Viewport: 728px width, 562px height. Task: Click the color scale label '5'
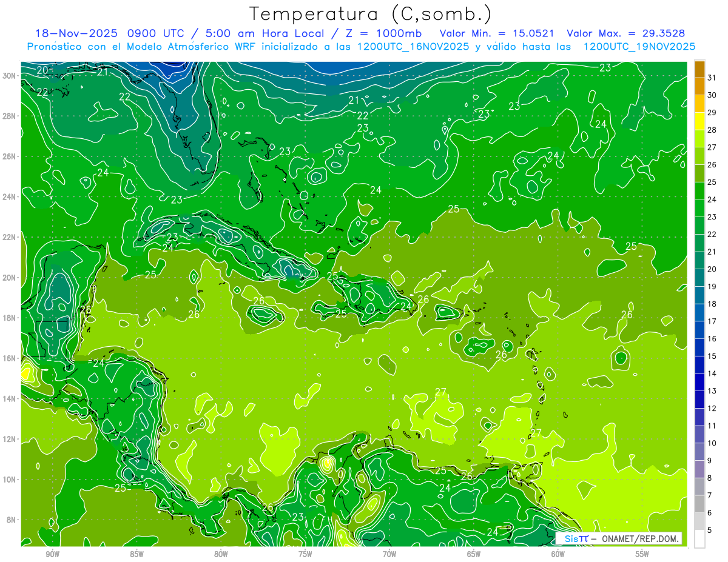pyautogui.click(x=710, y=530)
